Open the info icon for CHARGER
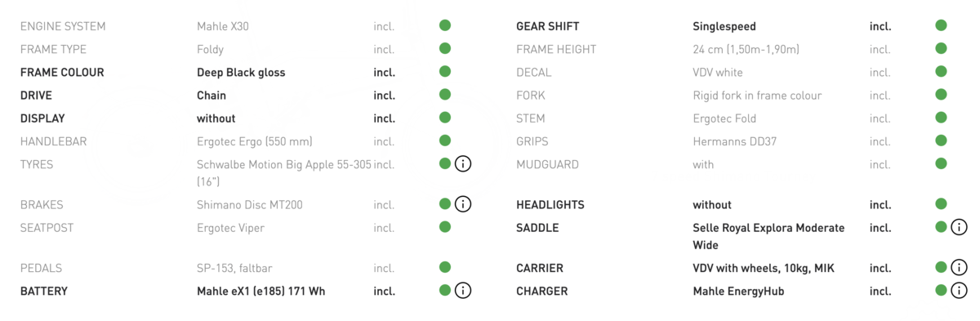This screenshot has height=321, width=980. (960, 290)
